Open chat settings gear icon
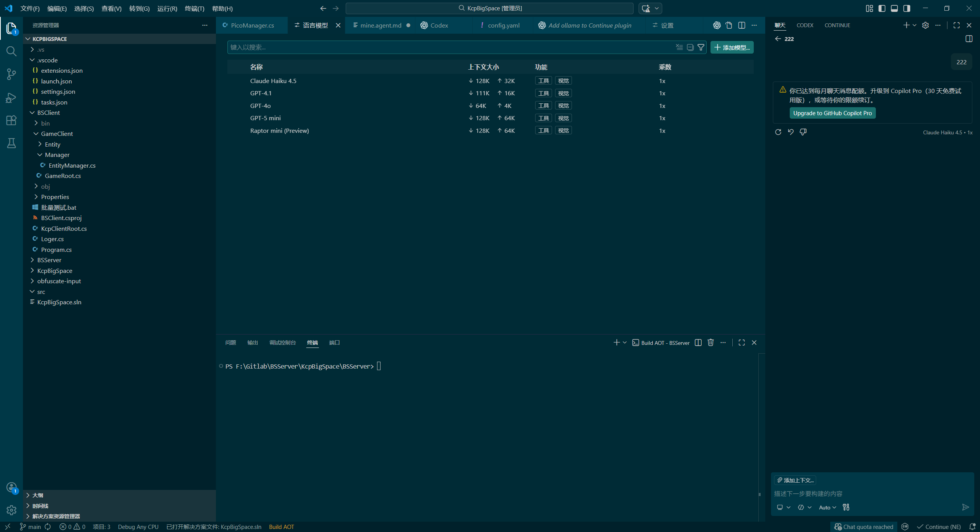Image resolution: width=980 pixels, height=532 pixels. click(x=925, y=25)
